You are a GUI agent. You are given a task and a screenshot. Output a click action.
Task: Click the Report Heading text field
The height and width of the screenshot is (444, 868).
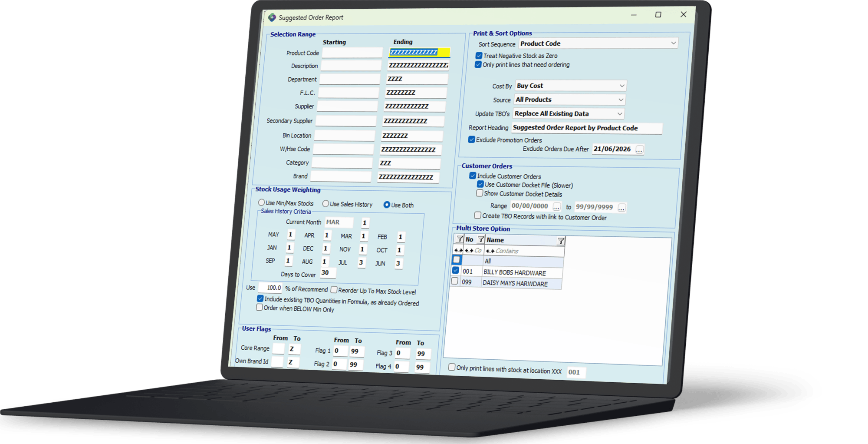point(587,128)
